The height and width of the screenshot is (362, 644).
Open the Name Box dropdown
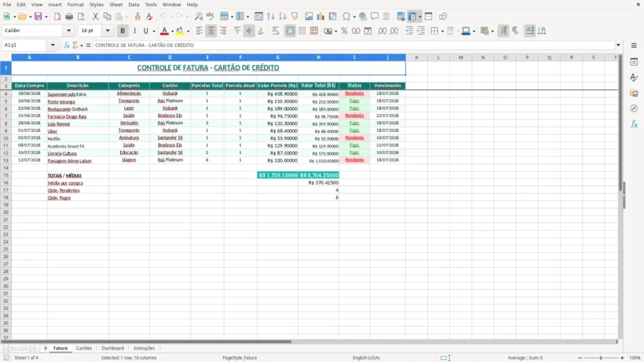tap(53, 45)
